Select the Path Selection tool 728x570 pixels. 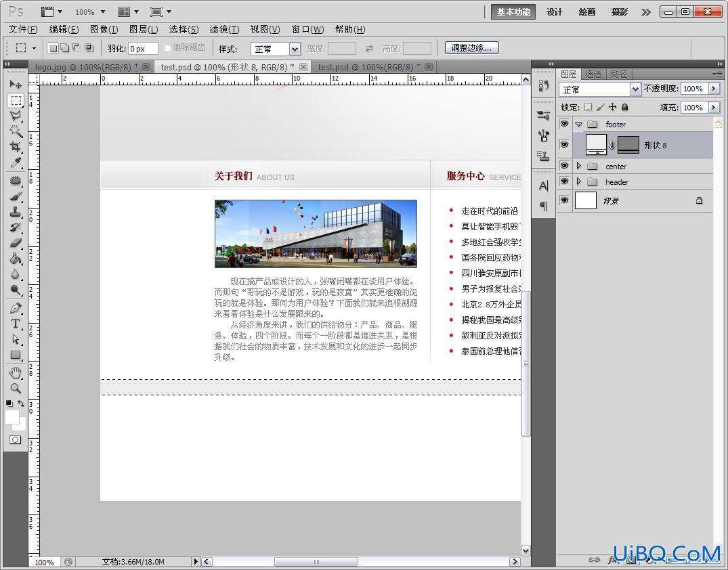(16, 339)
